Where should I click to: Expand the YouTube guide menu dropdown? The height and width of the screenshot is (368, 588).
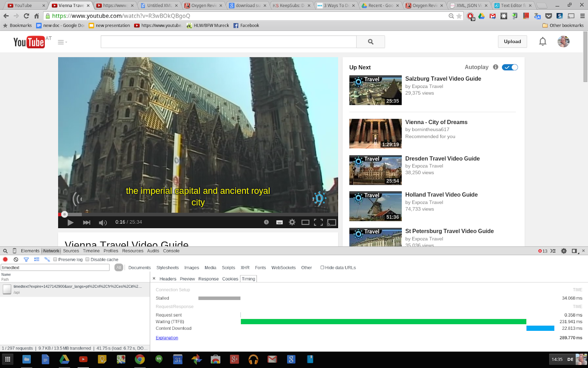(62, 42)
